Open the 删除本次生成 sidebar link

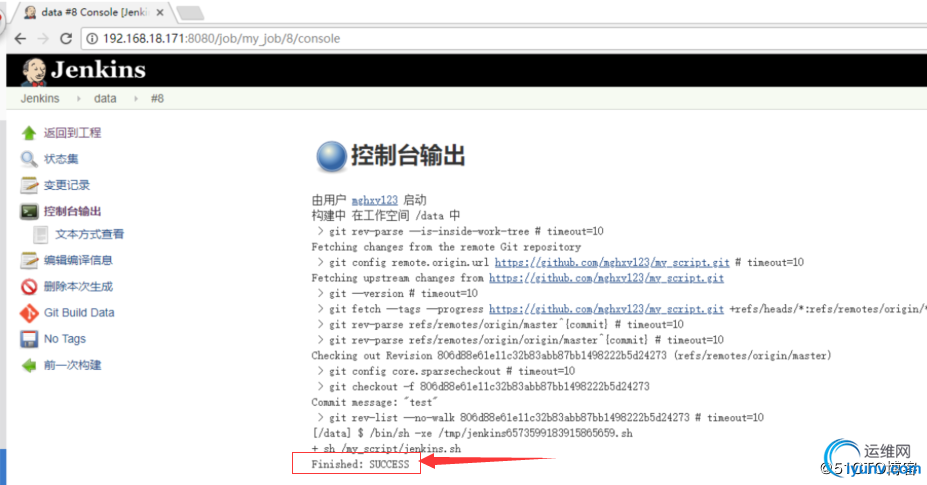point(78,287)
